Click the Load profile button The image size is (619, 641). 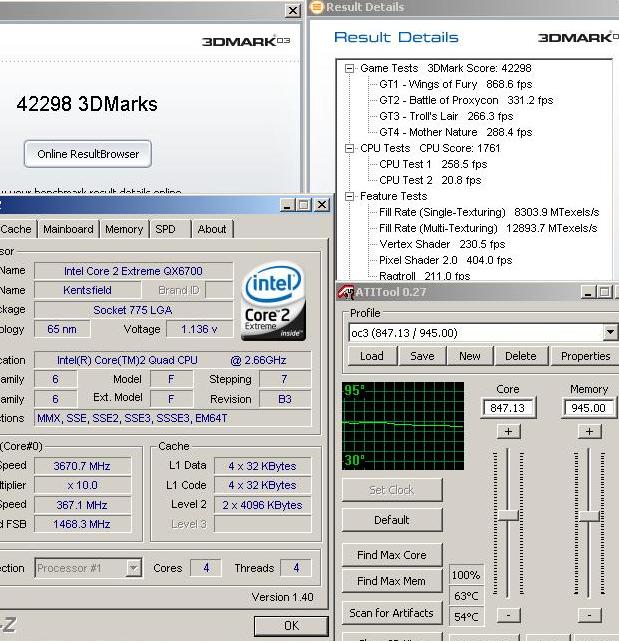coord(372,356)
